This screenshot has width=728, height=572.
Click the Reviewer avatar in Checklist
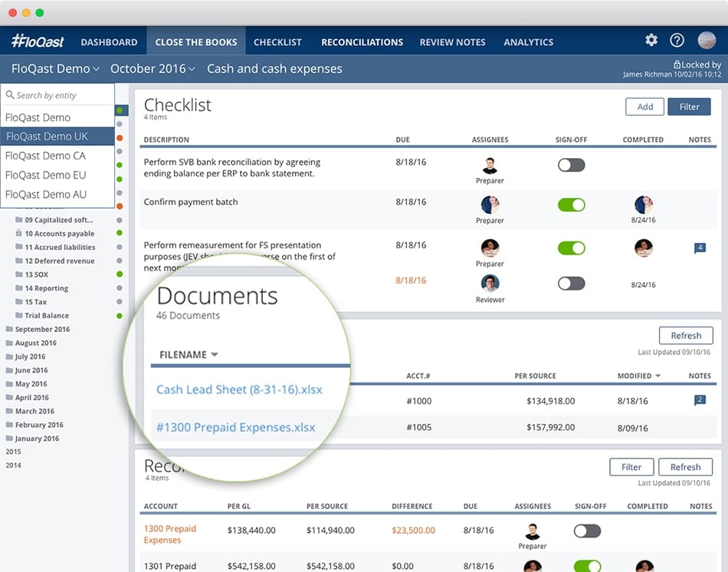(490, 284)
